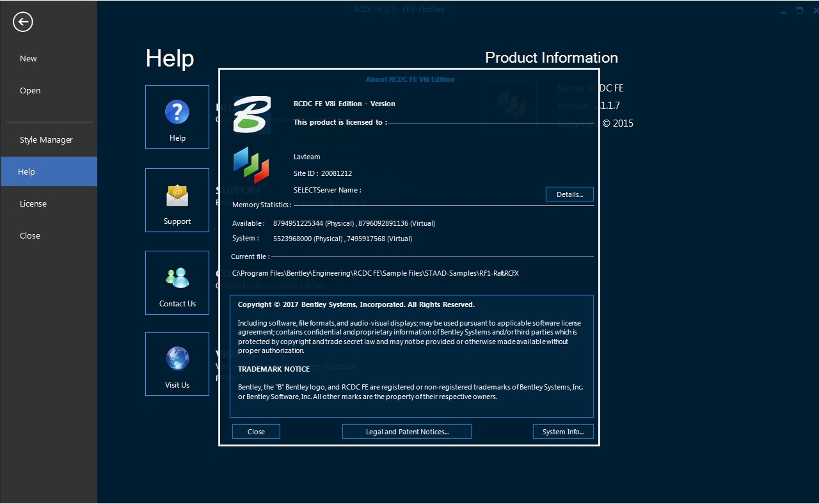Click the Available memory statistics line
The height and width of the screenshot is (504, 819).
pyautogui.click(x=333, y=223)
